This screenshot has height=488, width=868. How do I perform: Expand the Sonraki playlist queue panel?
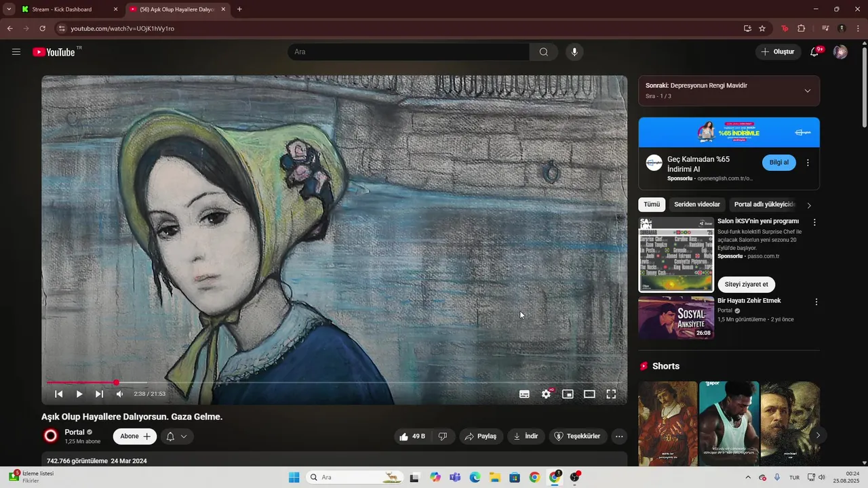click(x=807, y=91)
